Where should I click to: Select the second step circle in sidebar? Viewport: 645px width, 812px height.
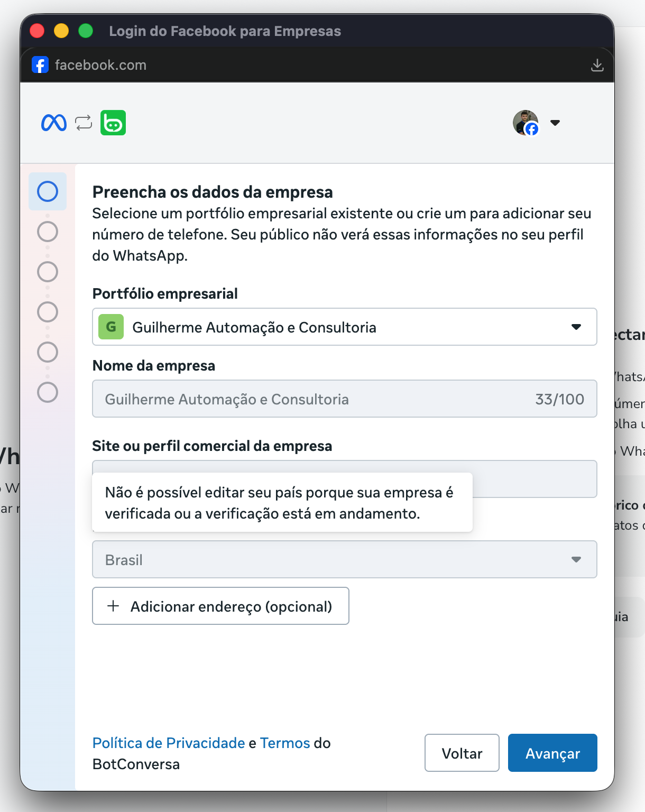(48, 232)
